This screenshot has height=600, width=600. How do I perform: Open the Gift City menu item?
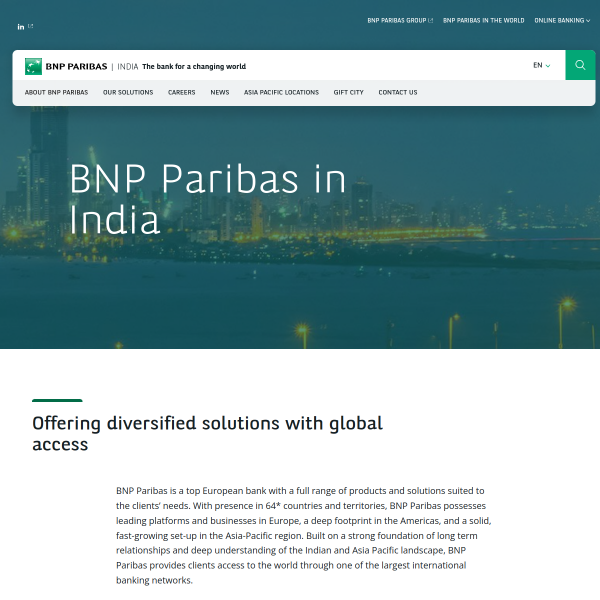coord(348,93)
